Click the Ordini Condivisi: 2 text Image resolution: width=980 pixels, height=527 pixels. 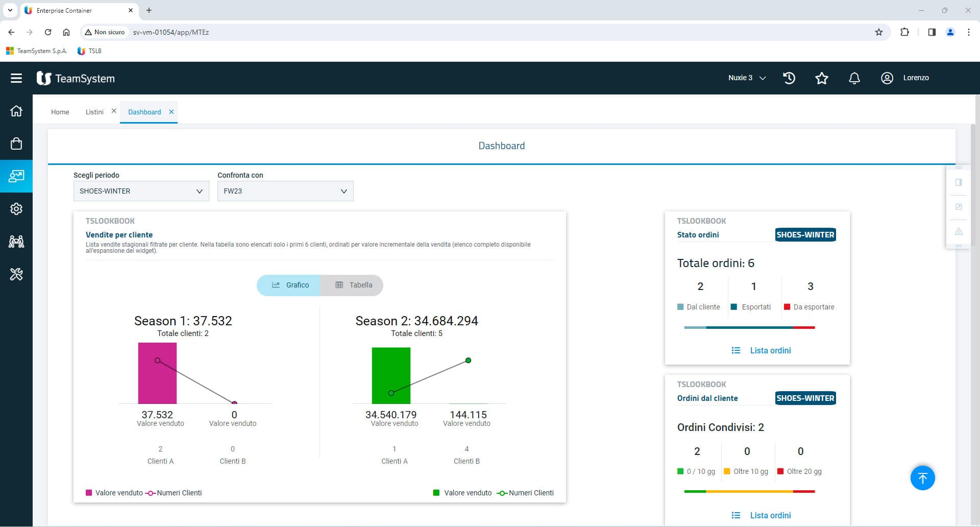[x=720, y=427]
